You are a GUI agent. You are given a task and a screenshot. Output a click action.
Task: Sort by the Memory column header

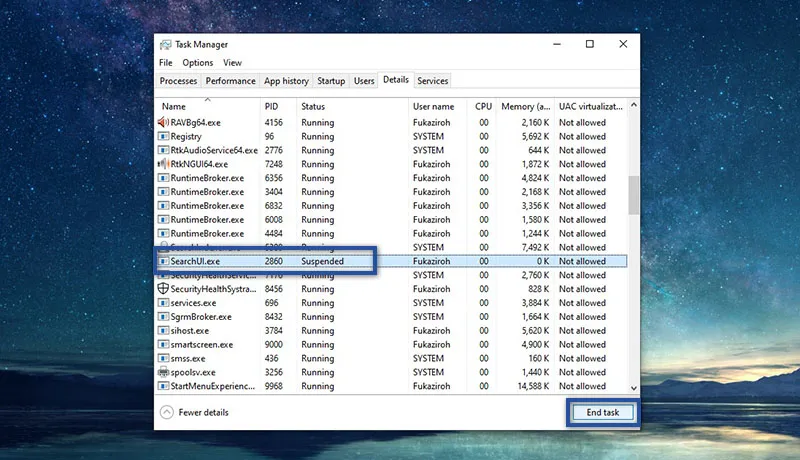[526, 106]
